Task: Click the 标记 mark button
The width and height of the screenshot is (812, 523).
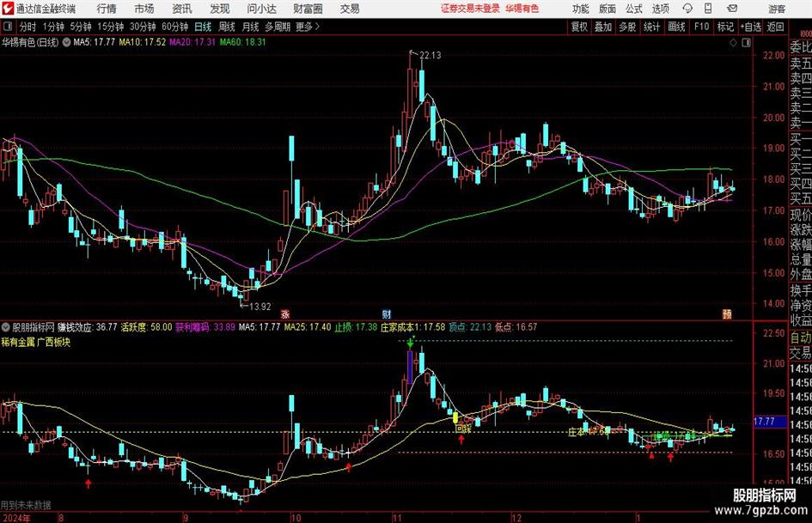Action: (x=725, y=27)
